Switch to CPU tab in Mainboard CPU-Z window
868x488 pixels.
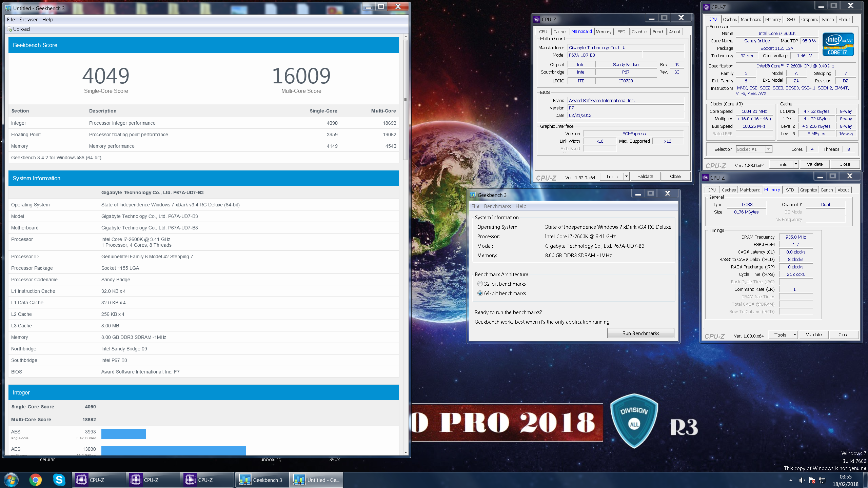point(543,32)
